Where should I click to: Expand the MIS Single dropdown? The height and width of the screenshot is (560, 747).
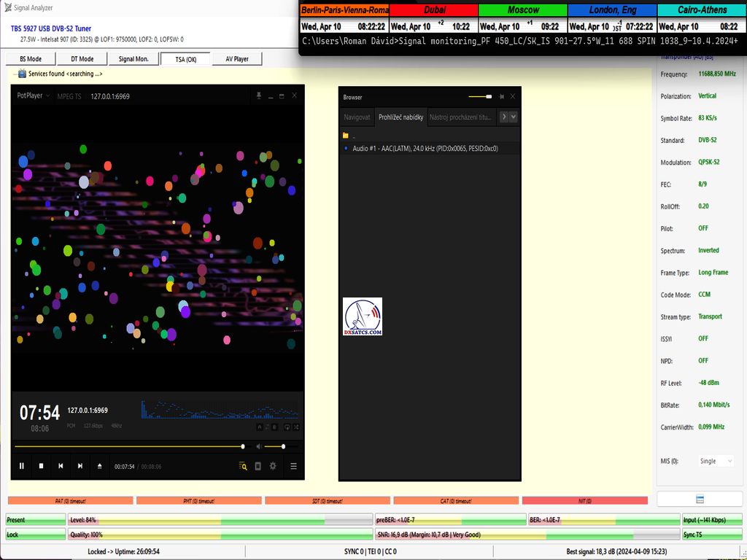point(716,461)
